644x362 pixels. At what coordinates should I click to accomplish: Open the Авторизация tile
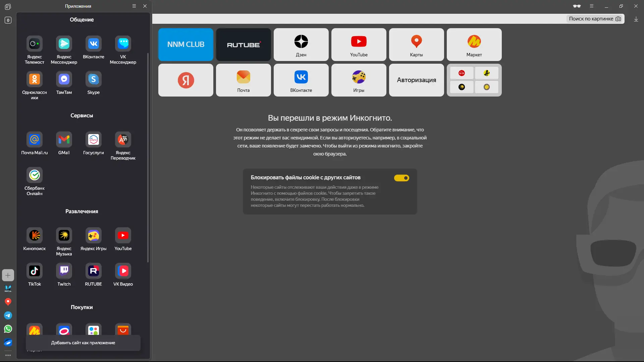tap(416, 80)
